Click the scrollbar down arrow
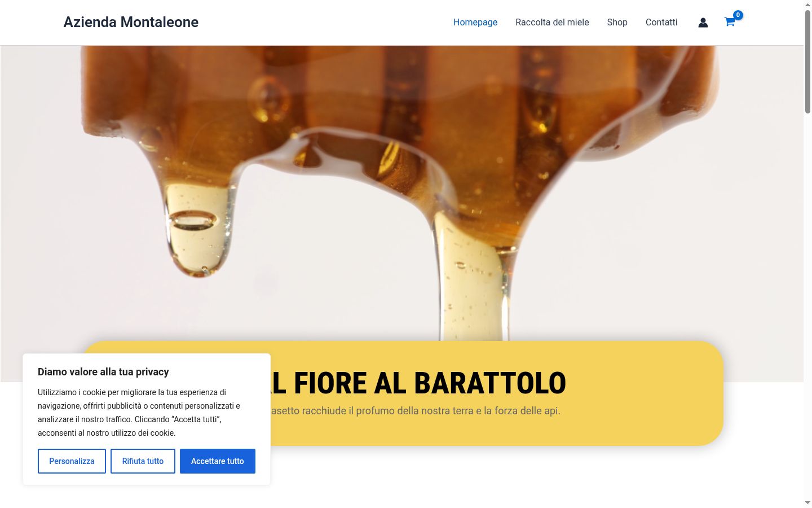This screenshot has width=812, height=508. point(807,502)
